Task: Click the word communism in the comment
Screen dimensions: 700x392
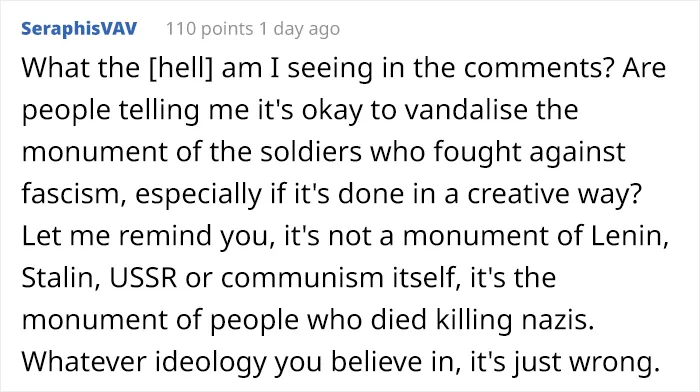Action: point(302,277)
